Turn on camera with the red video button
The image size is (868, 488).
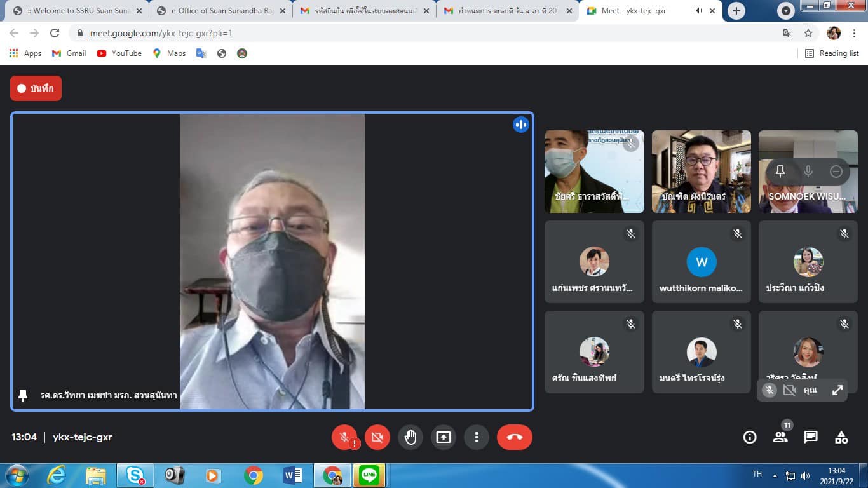377,437
